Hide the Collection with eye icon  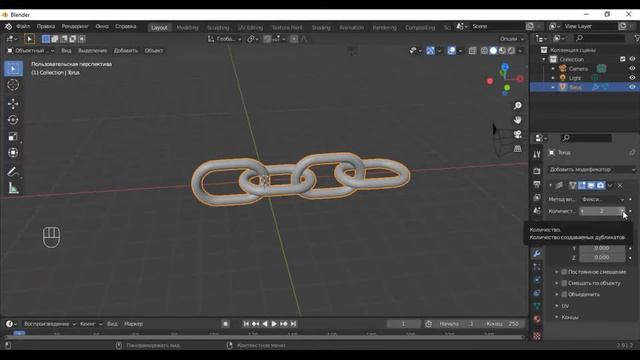[x=632, y=59]
